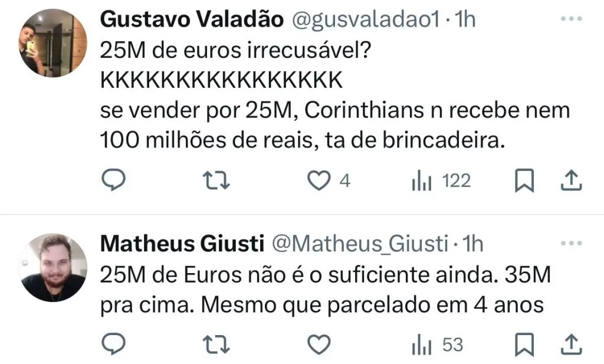
Task: Bookmark Matheus Giusti's tweet
Action: point(524,344)
